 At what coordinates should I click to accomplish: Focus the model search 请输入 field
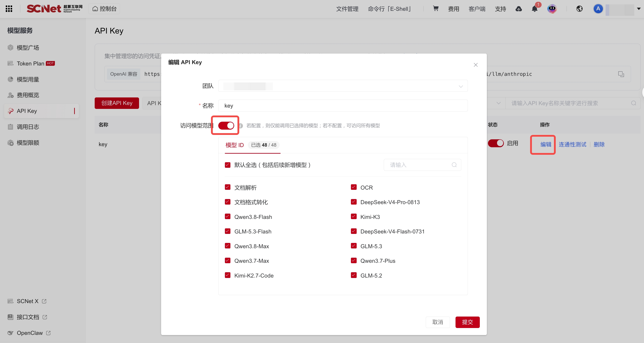click(422, 165)
